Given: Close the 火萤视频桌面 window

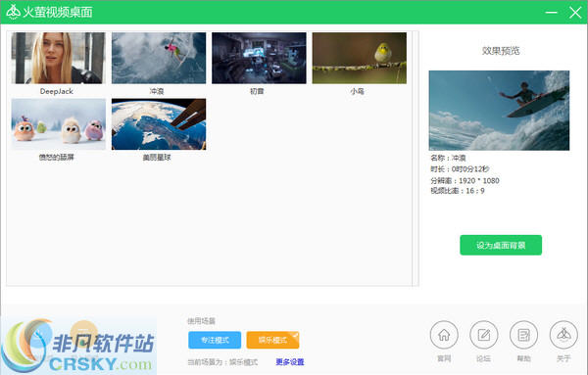Looking at the screenshot, I should (575, 13).
